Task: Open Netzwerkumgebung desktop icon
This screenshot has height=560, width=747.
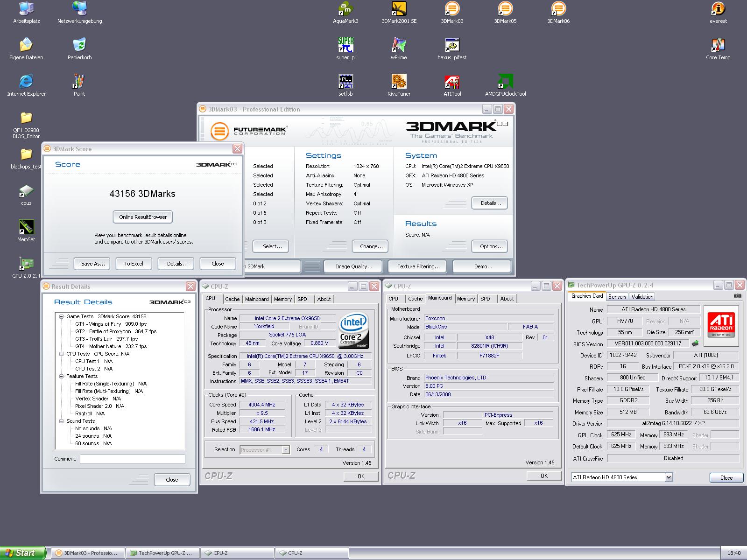Action: click(x=79, y=13)
